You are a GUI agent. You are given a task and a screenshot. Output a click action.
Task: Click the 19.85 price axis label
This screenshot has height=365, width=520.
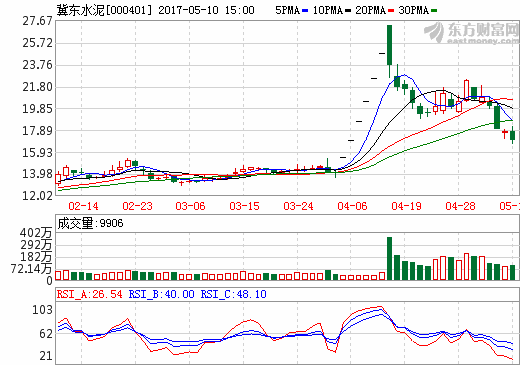pos(38,109)
